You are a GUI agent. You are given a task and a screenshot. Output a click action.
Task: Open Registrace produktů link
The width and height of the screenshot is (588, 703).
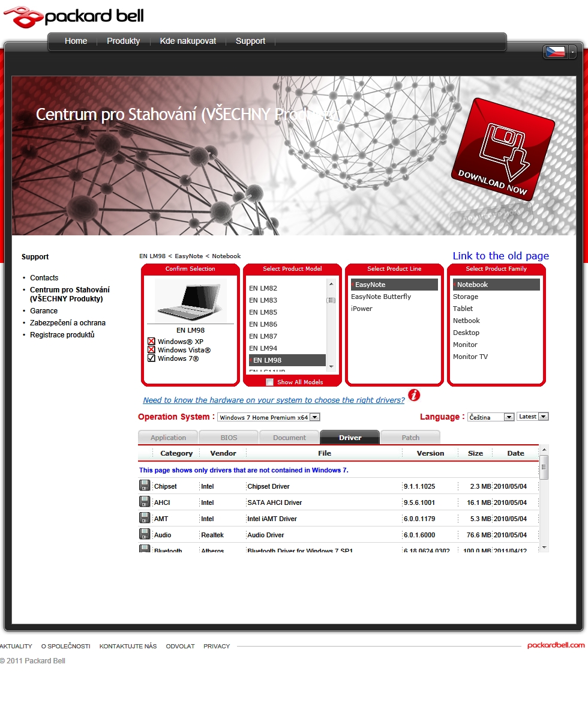[62, 334]
